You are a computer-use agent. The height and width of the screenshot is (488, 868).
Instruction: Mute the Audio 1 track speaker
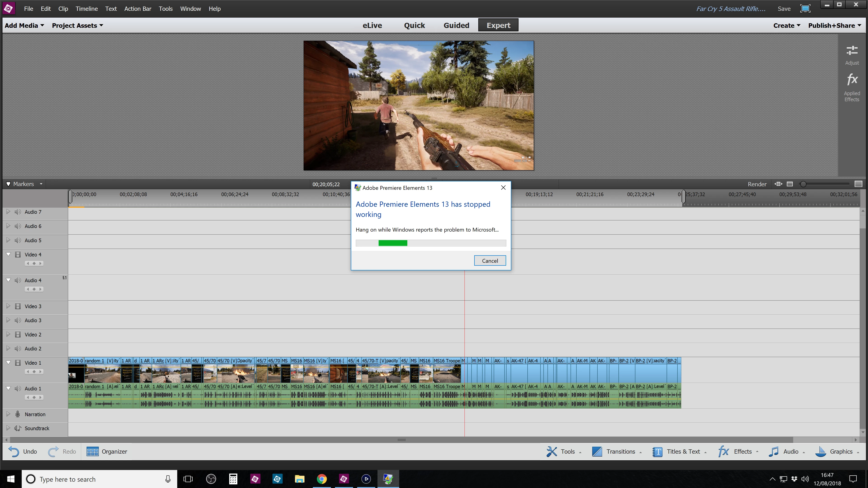(x=18, y=389)
